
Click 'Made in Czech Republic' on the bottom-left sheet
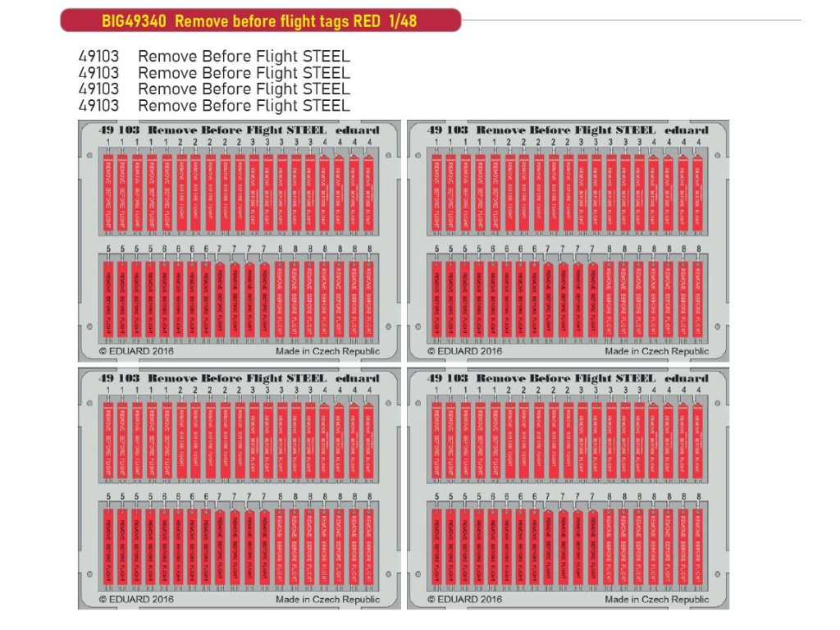click(x=328, y=600)
